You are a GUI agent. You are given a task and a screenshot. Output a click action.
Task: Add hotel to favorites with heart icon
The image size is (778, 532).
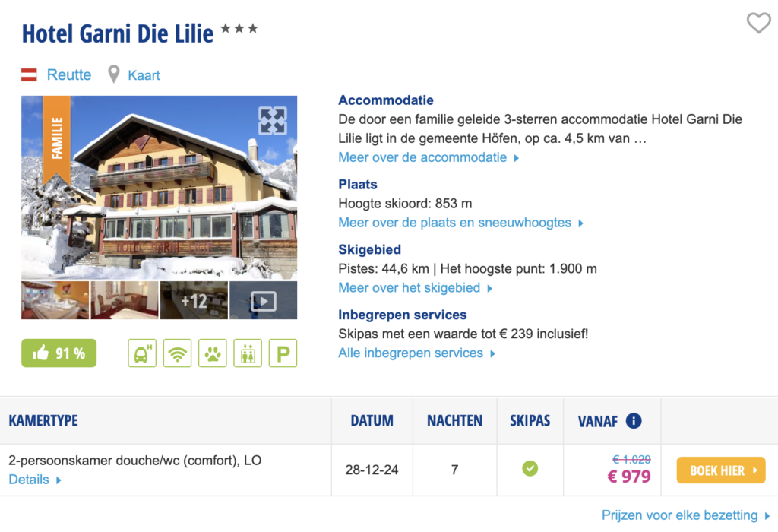[x=758, y=24]
